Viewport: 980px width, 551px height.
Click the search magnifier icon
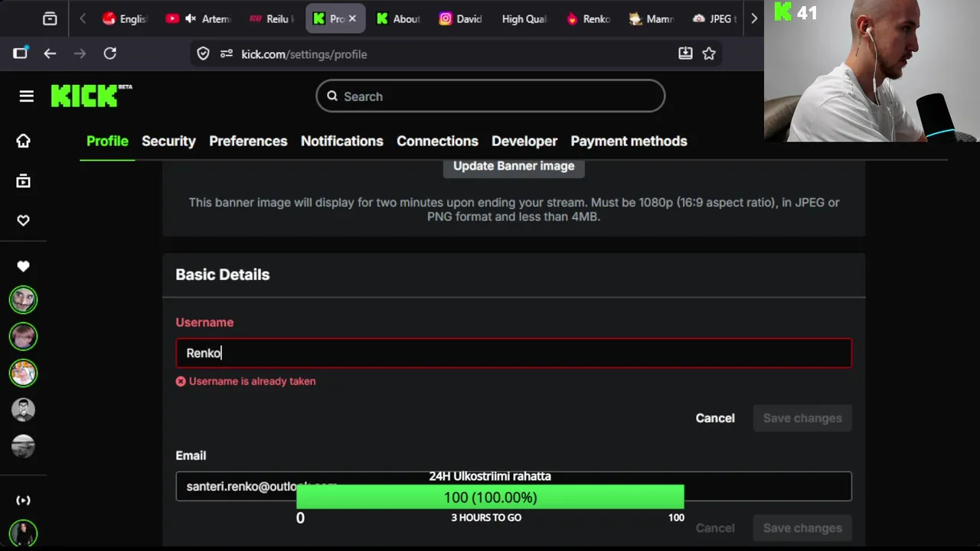click(332, 96)
